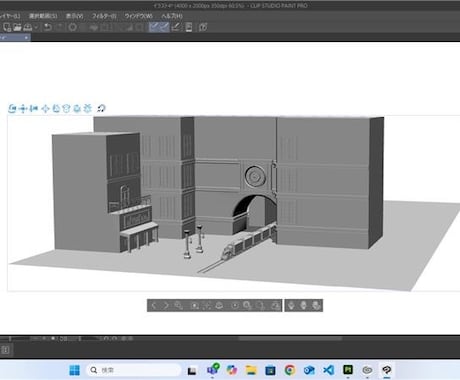Click the small icon in bottom-left panel
This screenshot has height=380, width=460.
[5, 350]
